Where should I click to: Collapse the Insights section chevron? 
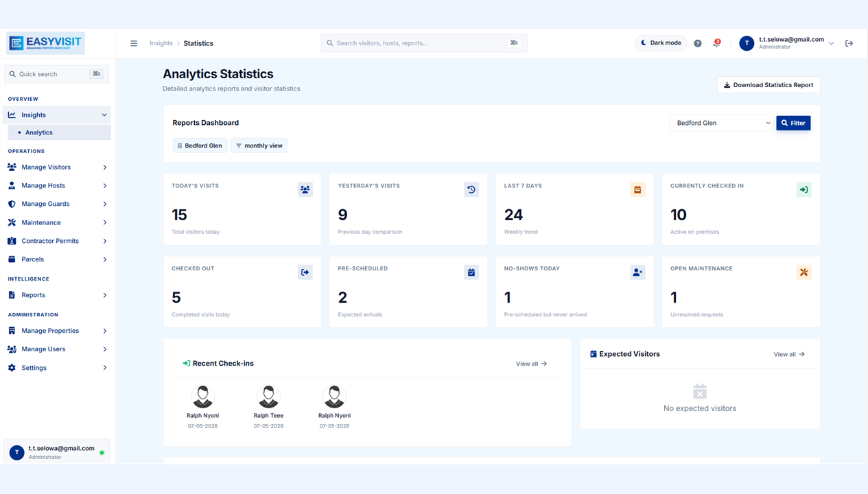tap(104, 115)
